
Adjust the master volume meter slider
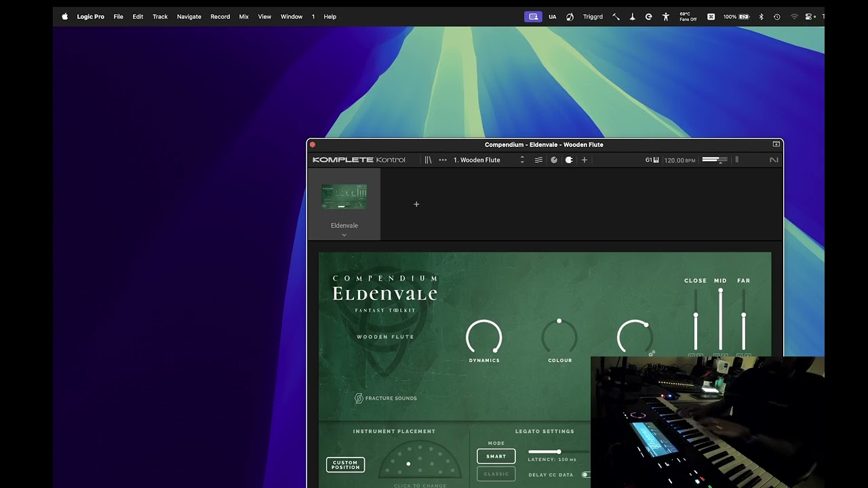point(715,160)
